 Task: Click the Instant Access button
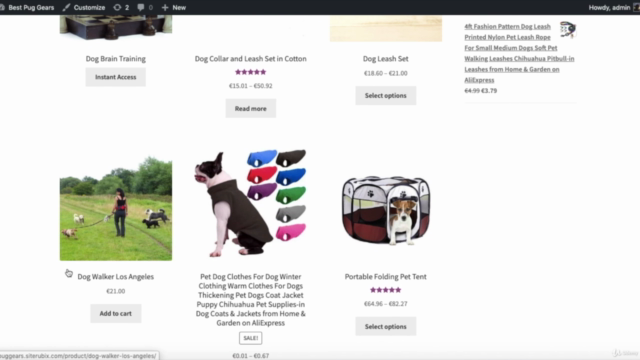click(x=116, y=77)
